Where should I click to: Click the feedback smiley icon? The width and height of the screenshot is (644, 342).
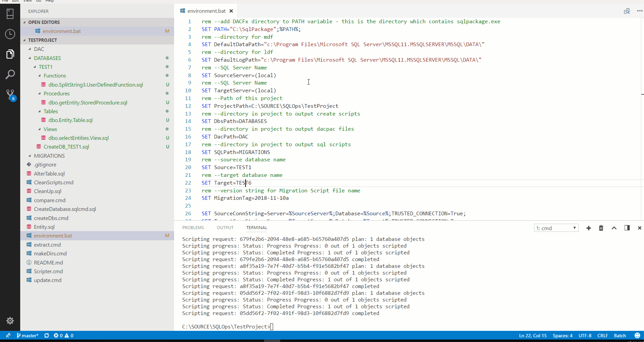click(x=637, y=336)
